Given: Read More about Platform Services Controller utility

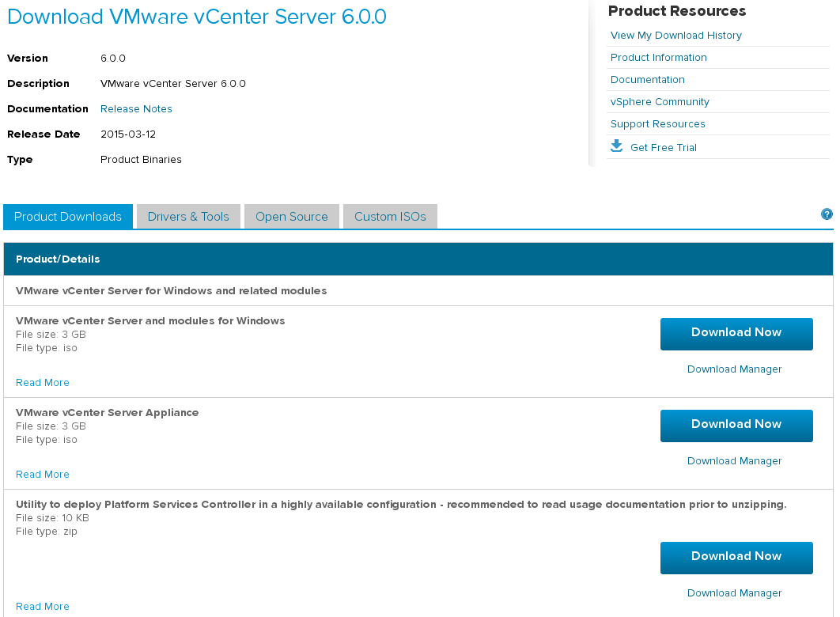Looking at the screenshot, I should (x=43, y=606).
